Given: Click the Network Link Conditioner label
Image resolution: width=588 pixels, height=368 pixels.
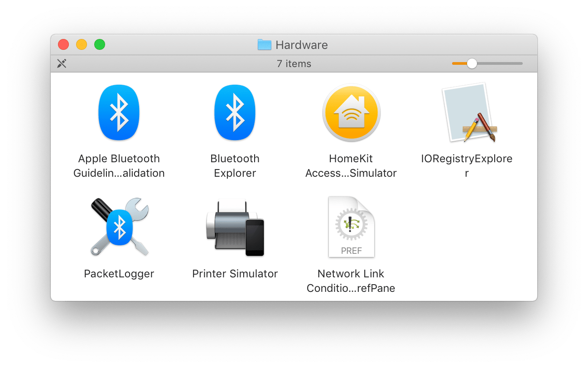Looking at the screenshot, I should click(351, 281).
